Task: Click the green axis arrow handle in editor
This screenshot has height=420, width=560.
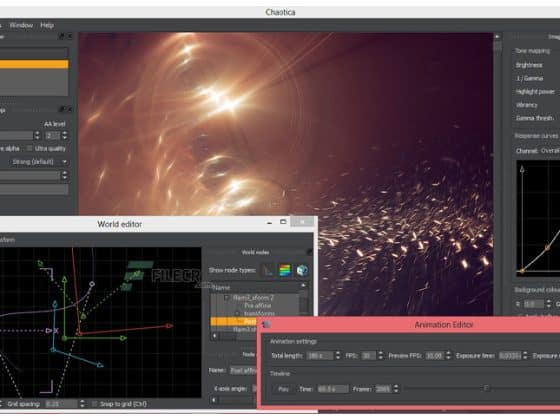Action: pos(123,338)
